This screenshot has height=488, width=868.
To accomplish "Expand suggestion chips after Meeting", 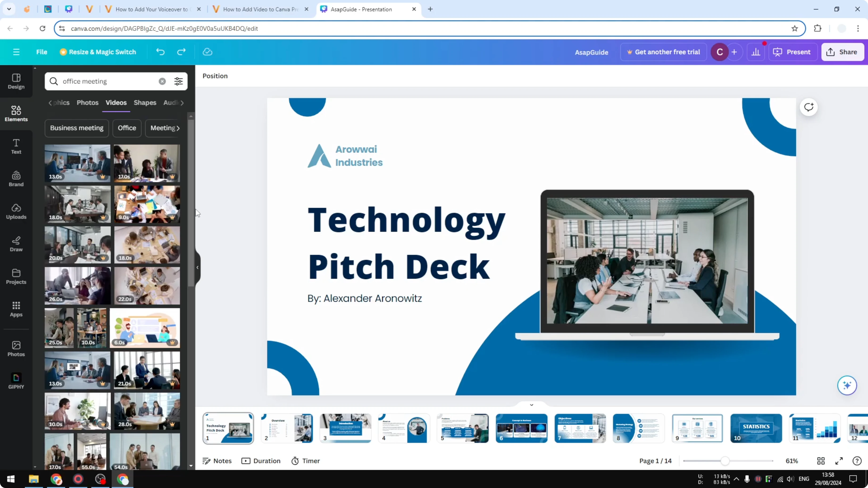I will [x=178, y=128].
